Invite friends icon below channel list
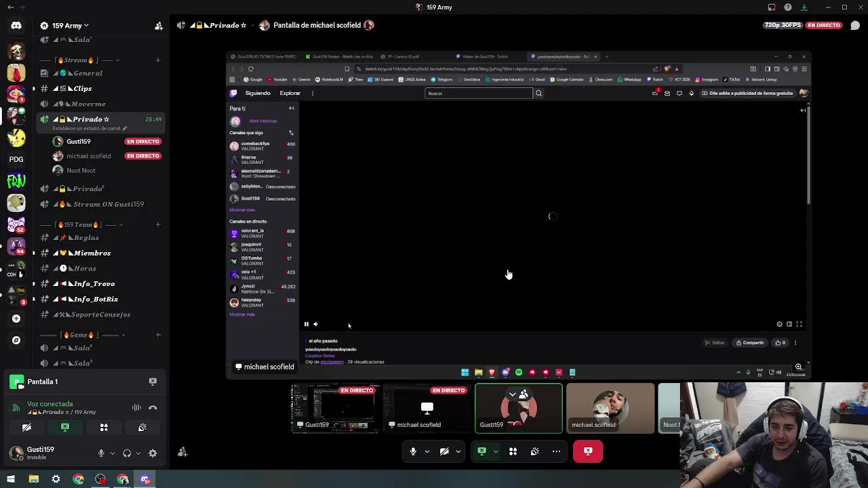Image resolution: width=868 pixels, height=488 pixels. pos(182,452)
